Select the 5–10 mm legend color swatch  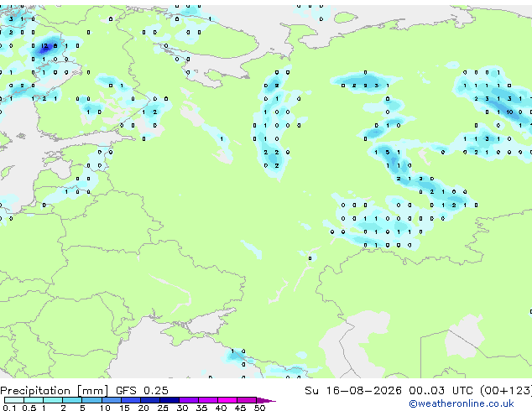coord(91,400)
